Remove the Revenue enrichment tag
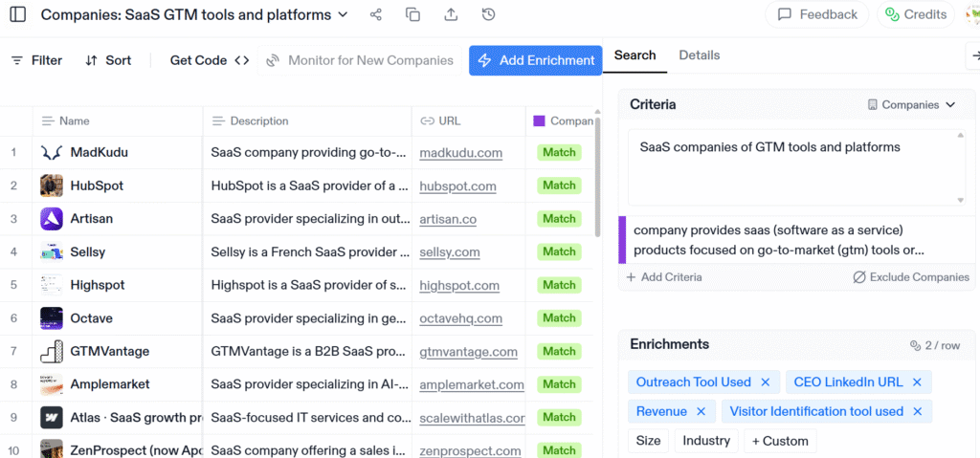The width and height of the screenshot is (980, 458). 701,411
